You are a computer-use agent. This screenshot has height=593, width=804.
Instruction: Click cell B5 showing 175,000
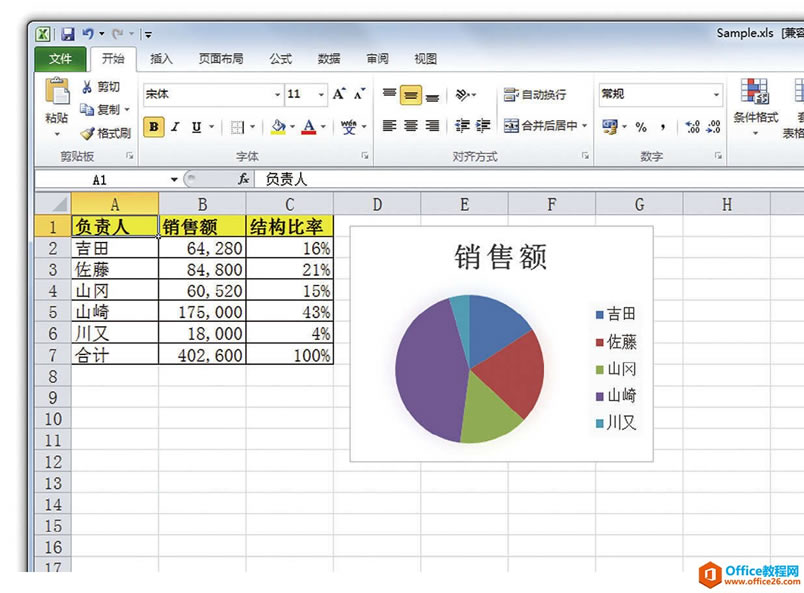[203, 312]
